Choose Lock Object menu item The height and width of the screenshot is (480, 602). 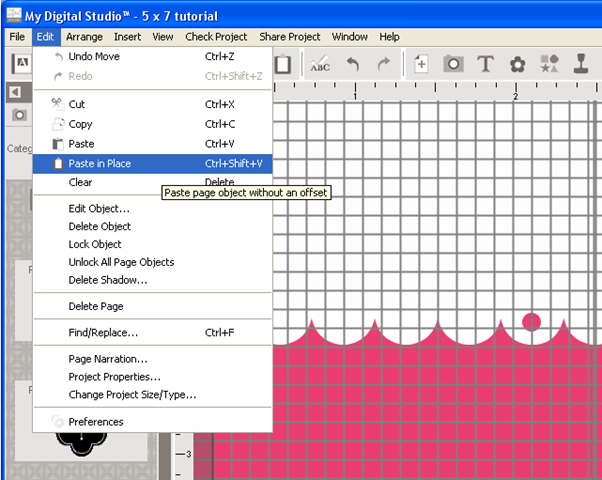pos(153,244)
